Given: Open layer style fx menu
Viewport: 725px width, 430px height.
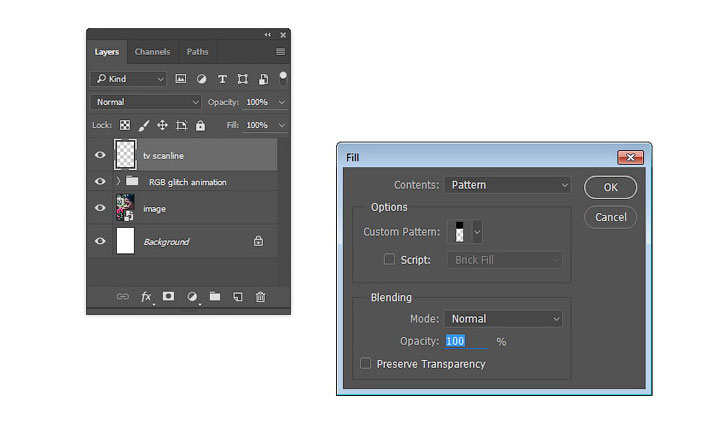Looking at the screenshot, I should click(x=146, y=297).
